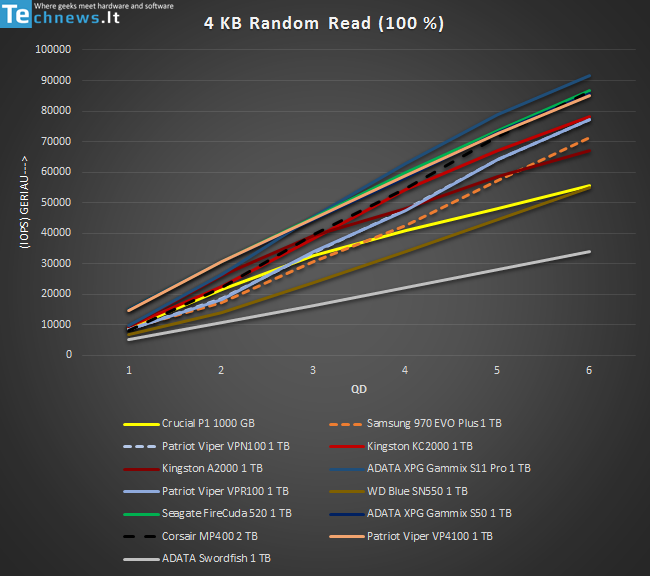The width and height of the screenshot is (650, 576).
Task: Click the navy Gammix S50 legend swatch
Action: (347, 514)
